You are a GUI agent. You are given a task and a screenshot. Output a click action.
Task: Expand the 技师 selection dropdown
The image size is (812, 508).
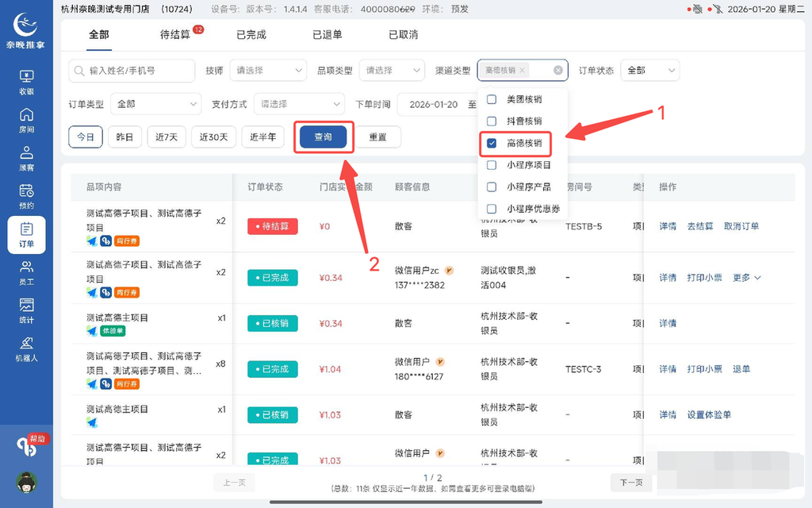coord(268,70)
